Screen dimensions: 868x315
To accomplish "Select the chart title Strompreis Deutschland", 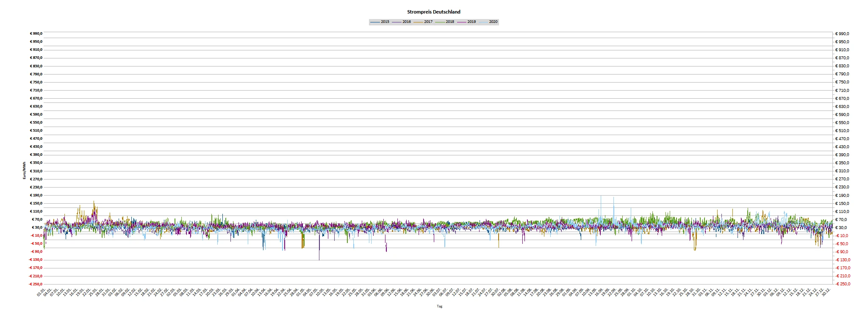I will pyautogui.click(x=433, y=12).
